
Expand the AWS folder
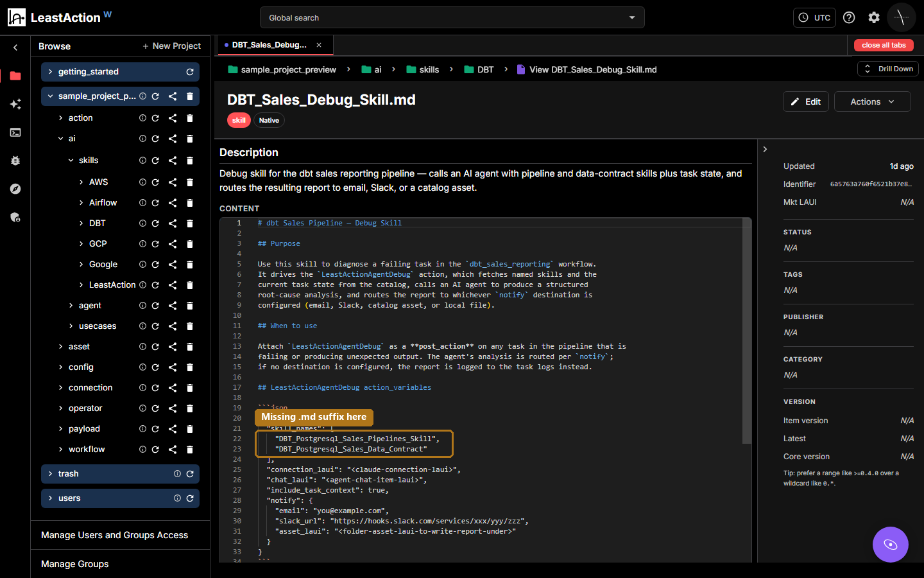(x=81, y=182)
